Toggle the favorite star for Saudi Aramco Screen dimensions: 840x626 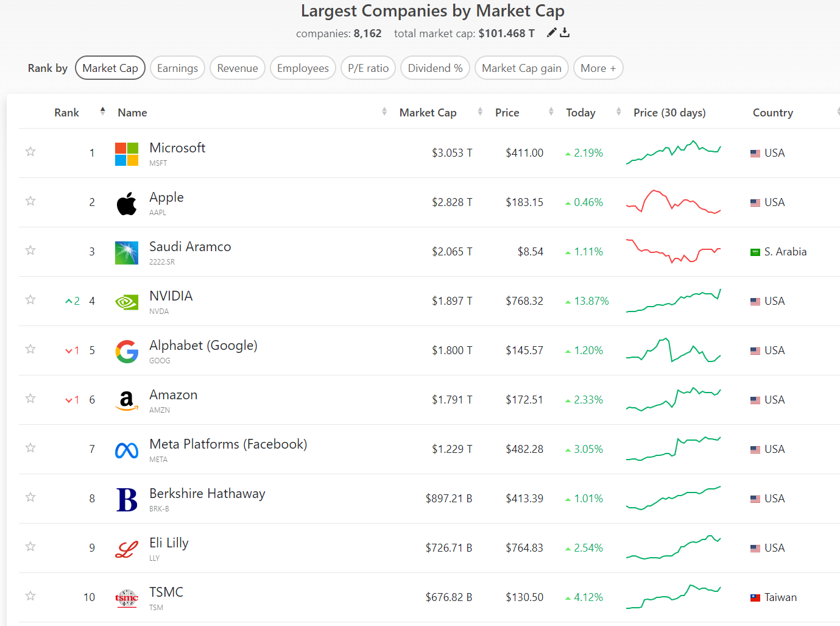tap(30, 251)
